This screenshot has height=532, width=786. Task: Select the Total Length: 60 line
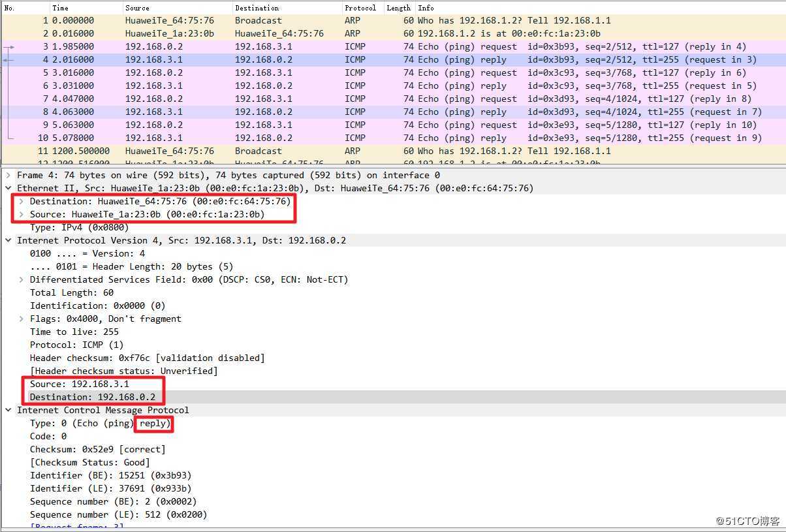(x=72, y=292)
